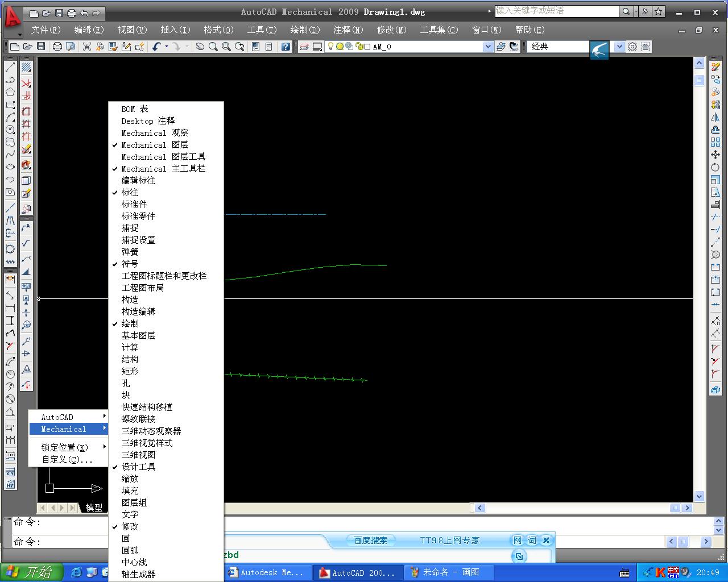Open the 文件(F) menu

(x=45, y=30)
